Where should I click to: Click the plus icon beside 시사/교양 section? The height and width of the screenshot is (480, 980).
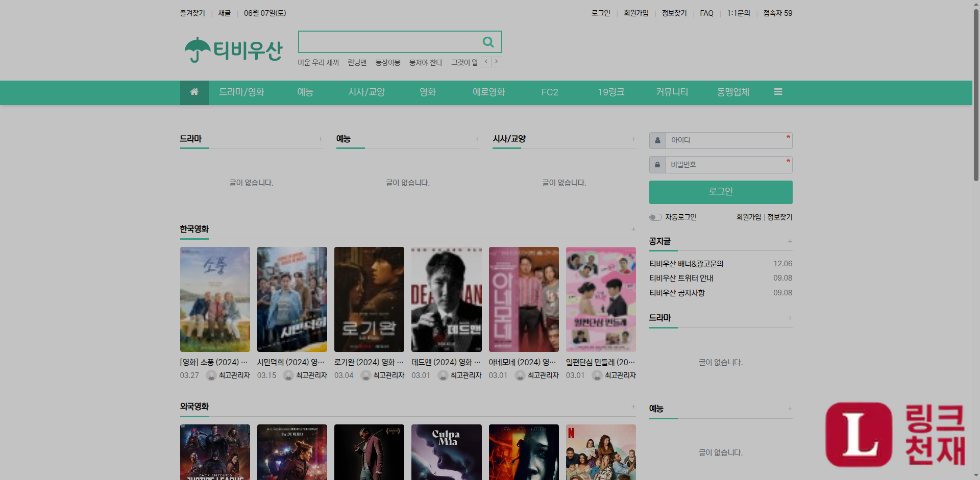pyautogui.click(x=633, y=139)
